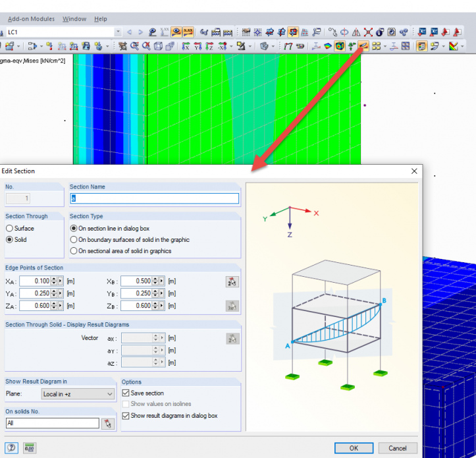Screen dimensions: 476x458
Task: Select Solid section through option
Action: tap(16, 239)
